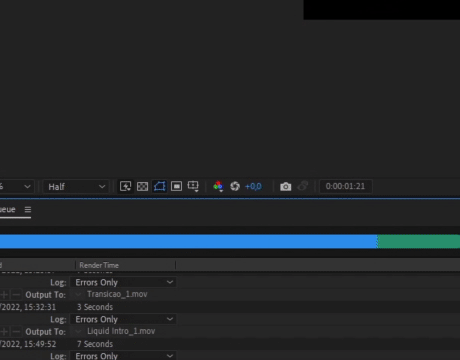Click the blue render progress bar

(188, 241)
